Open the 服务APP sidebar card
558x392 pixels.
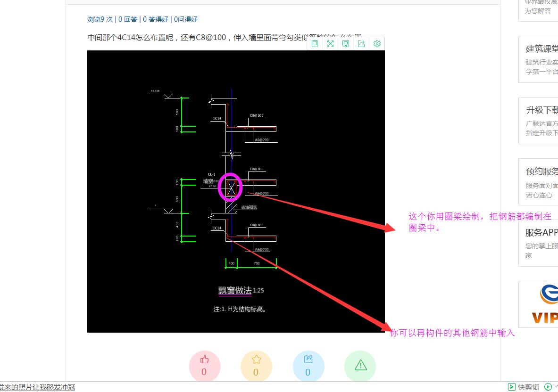coord(539,243)
